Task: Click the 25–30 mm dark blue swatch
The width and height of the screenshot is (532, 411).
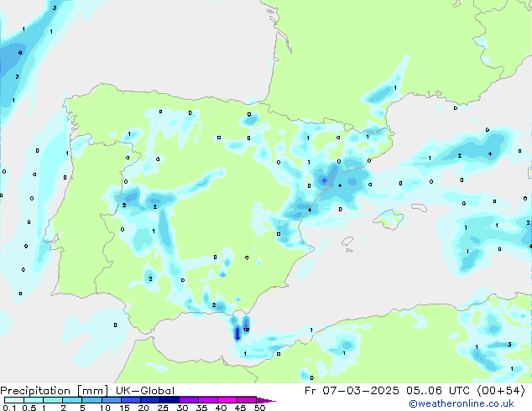Action: pyautogui.click(x=170, y=400)
